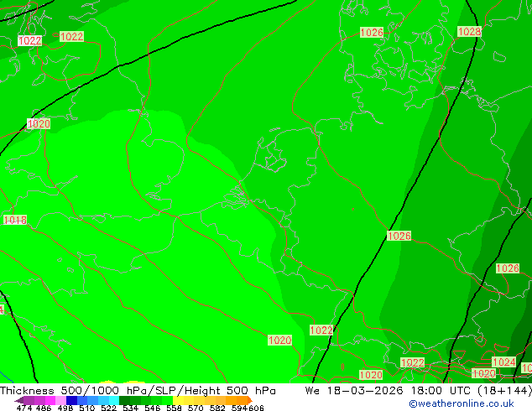The height and width of the screenshot is (411, 532).
Task: Click the 1028 isobar label
Action: click(469, 32)
